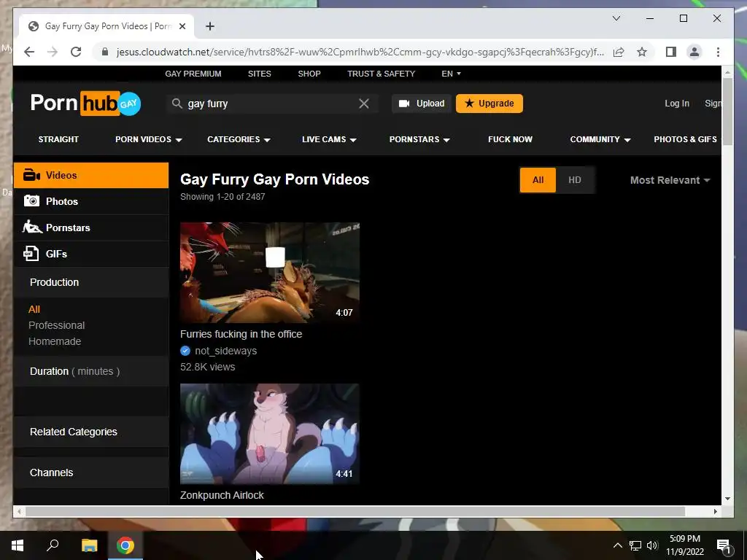Click the Videos camera icon in sidebar

pyautogui.click(x=31, y=175)
